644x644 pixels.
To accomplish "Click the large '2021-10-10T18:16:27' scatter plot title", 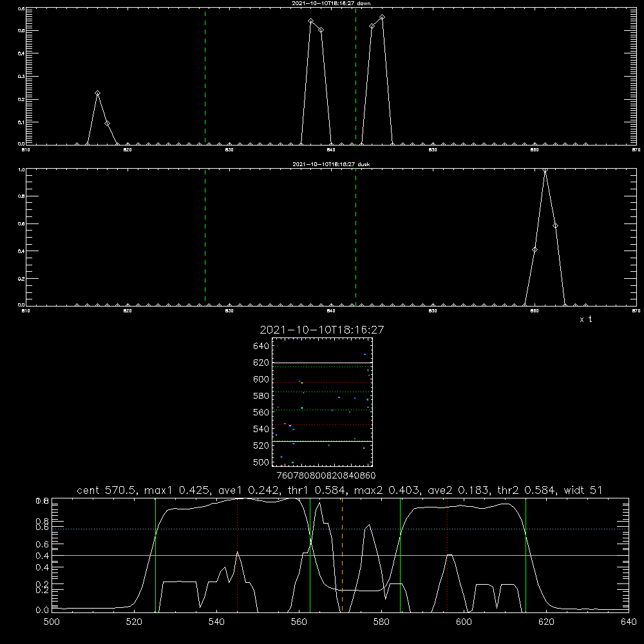I will 322,330.
